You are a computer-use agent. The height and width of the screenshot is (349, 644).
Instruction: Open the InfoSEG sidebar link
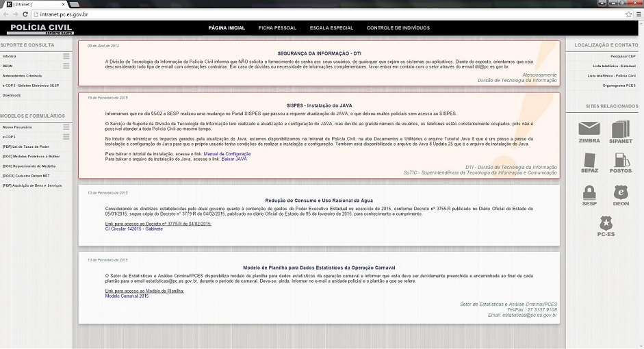pos(9,56)
